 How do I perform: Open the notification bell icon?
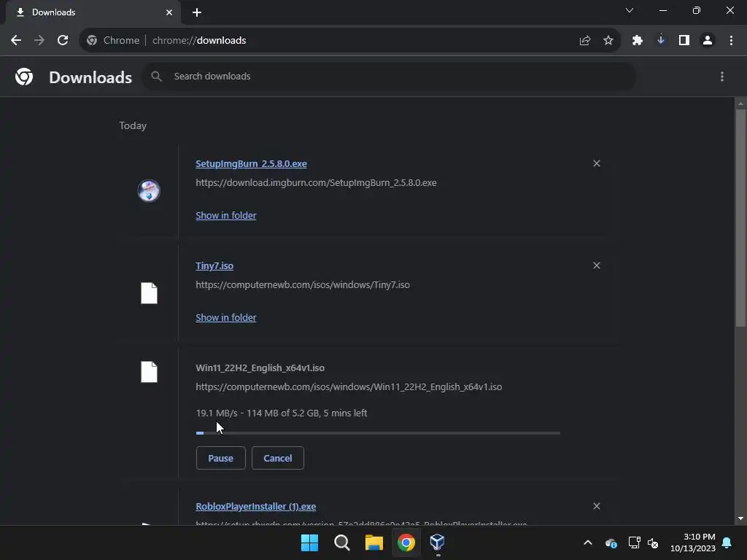tap(727, 542)
